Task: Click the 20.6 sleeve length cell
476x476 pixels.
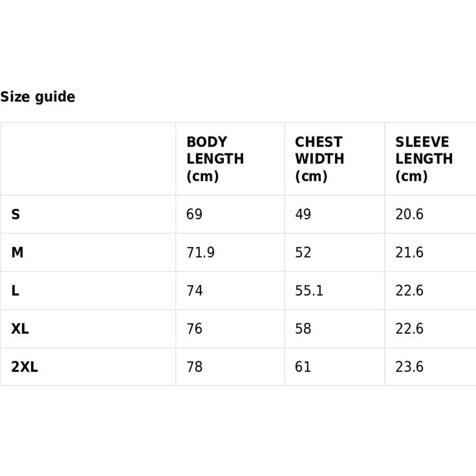Action: tap(409, 215)
